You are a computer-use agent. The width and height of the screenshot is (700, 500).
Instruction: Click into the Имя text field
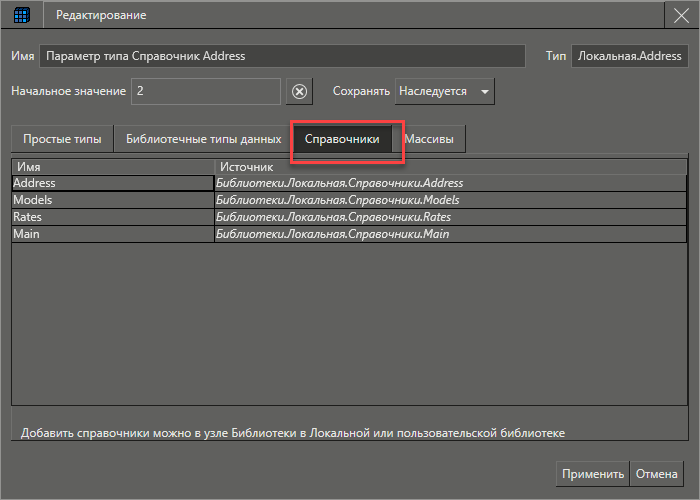[282, 57]
